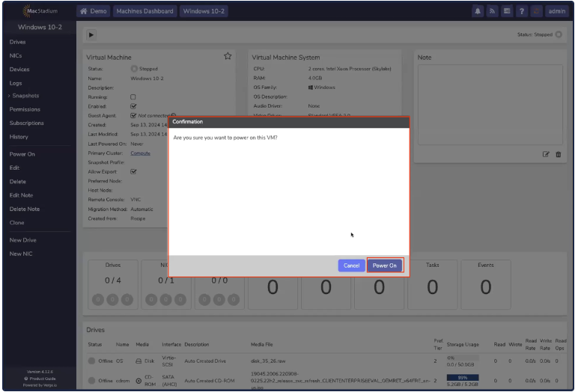
Task: Cancel the power on confirmation
Action: click(x=351, y=266)
